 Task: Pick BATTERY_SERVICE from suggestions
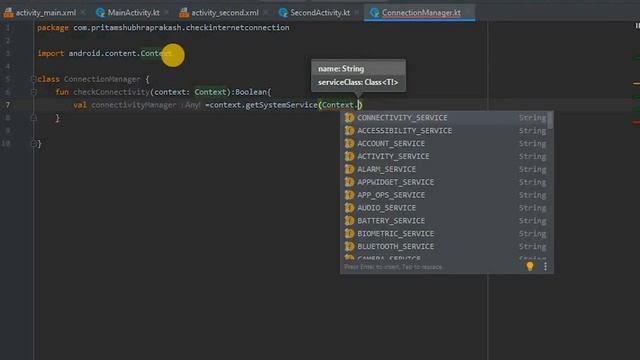click(445, 220)
